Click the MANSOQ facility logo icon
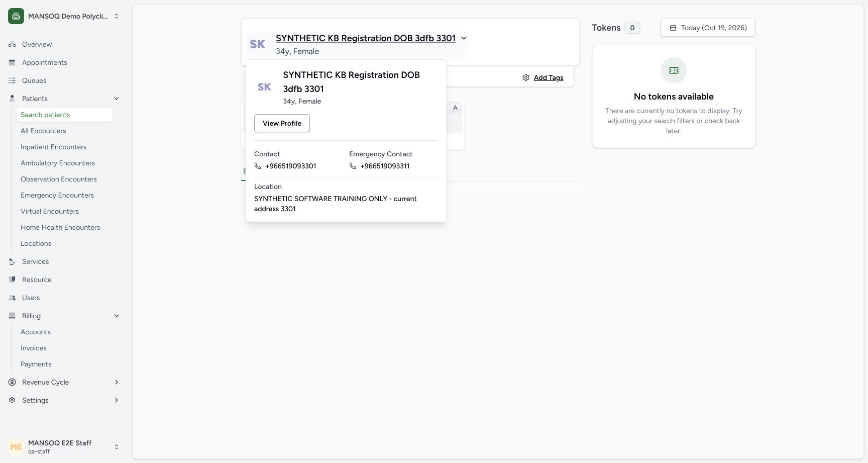Screen dimensions: 868x463 click(x=16, y=16)
